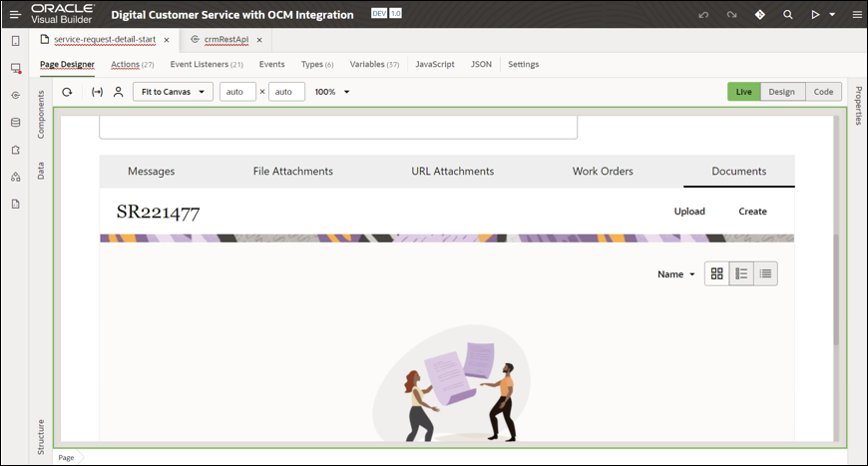Click the DEV 1.0 version badge

pos(386,13)
